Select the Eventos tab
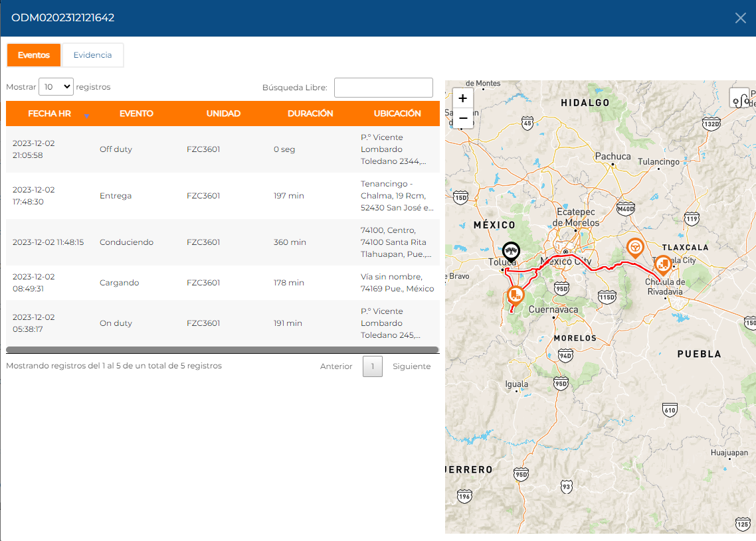756x541 pixels. (34, 55)
